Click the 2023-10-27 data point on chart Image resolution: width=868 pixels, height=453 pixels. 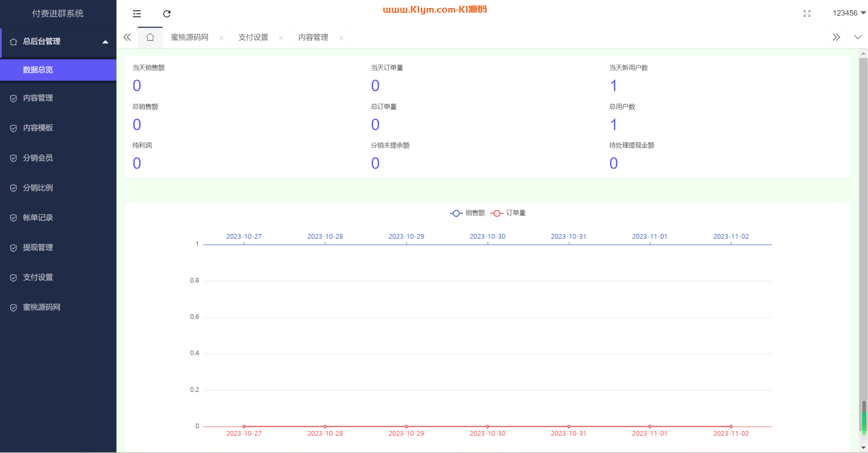click(x=244, y=426)
